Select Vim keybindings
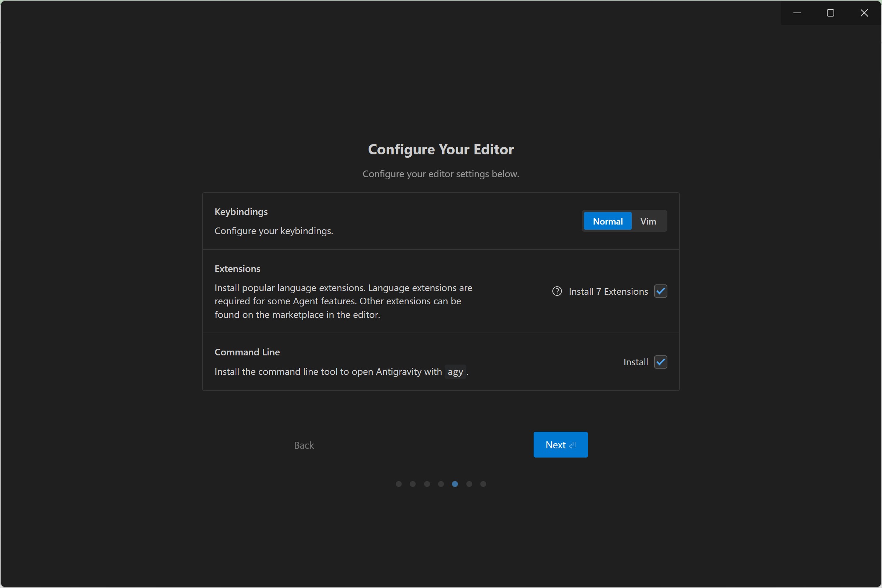The width and height of the screenshot is (882, 588). click(648, 221)
